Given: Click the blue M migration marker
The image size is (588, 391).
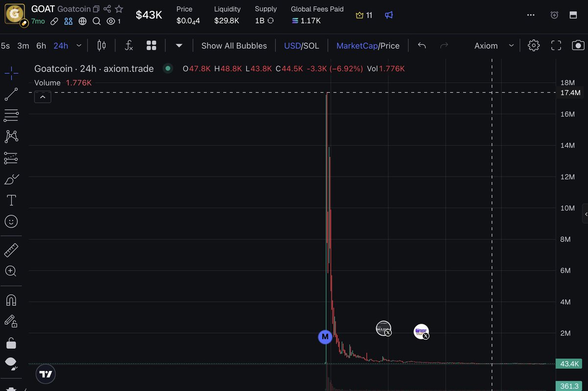Looking at the screenshot, I should pos(325,337).
